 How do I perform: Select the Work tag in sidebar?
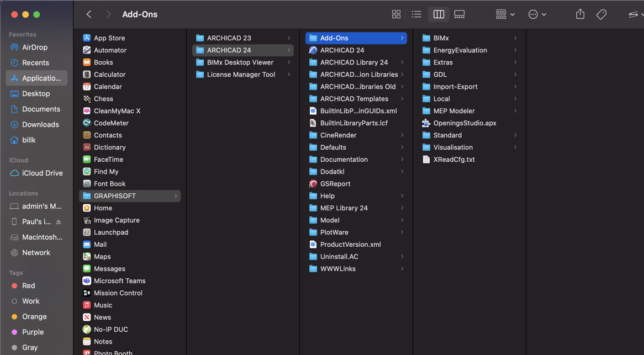click(x=36, y=301)
